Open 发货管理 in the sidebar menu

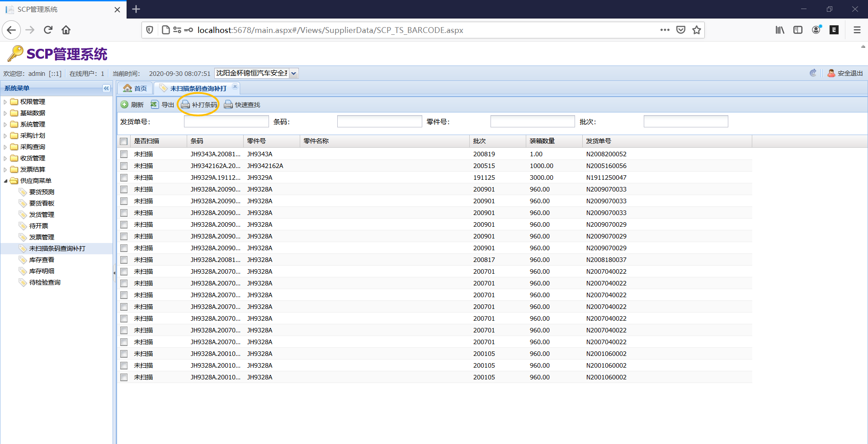point(42,215)
